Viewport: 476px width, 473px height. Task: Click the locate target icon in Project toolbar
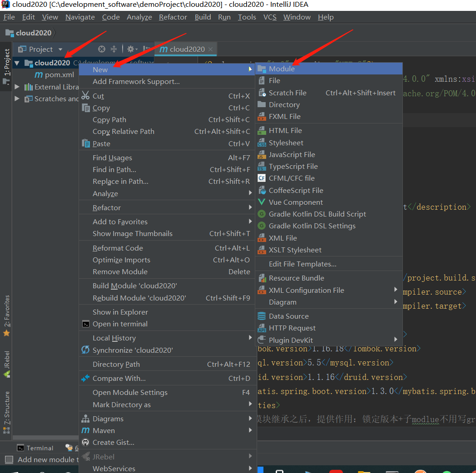pyautogui.click(x=102, y=49)
